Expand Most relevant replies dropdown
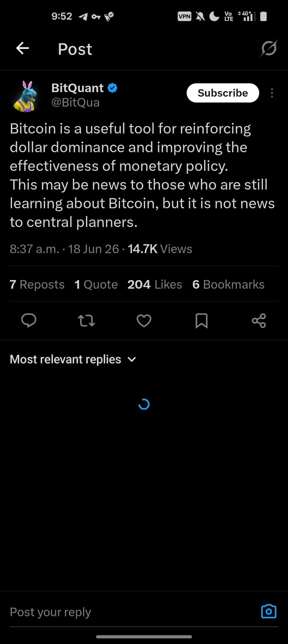 (73, 359)
